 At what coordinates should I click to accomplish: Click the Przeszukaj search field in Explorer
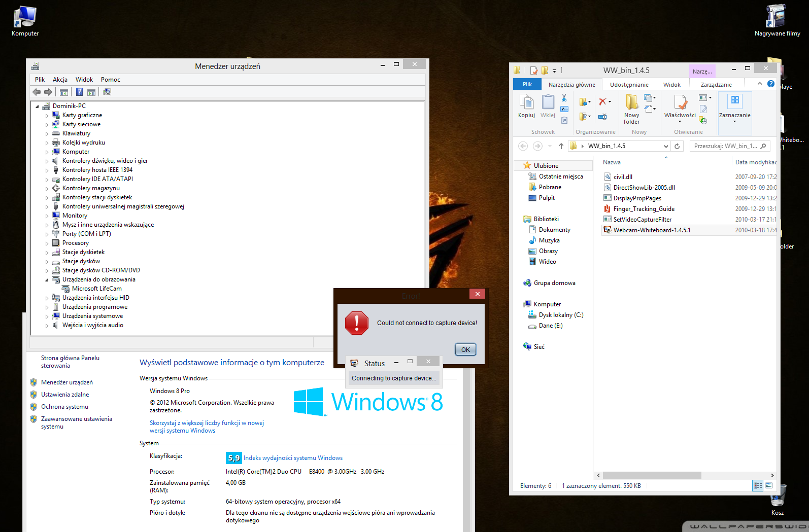tap(729, 146)
